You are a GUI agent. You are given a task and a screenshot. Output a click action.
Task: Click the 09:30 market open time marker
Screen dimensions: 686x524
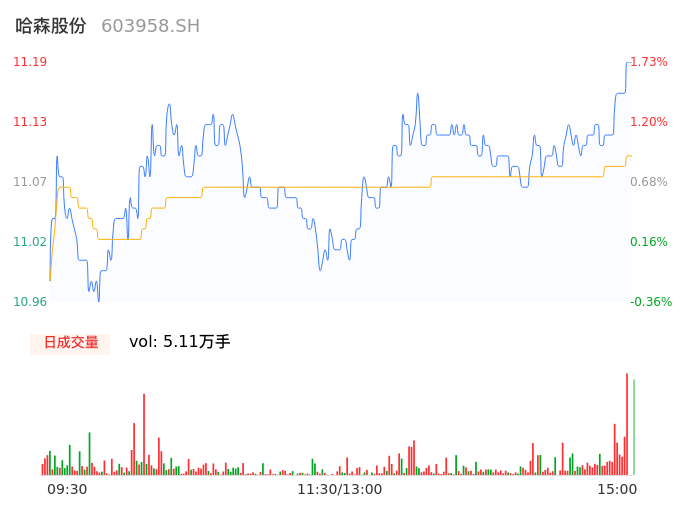(67, 490)
